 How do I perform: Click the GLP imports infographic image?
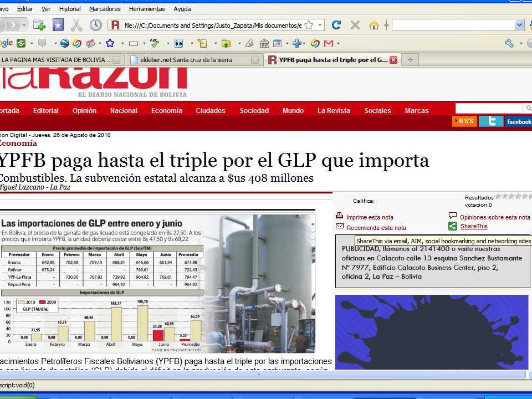point(158,284)
